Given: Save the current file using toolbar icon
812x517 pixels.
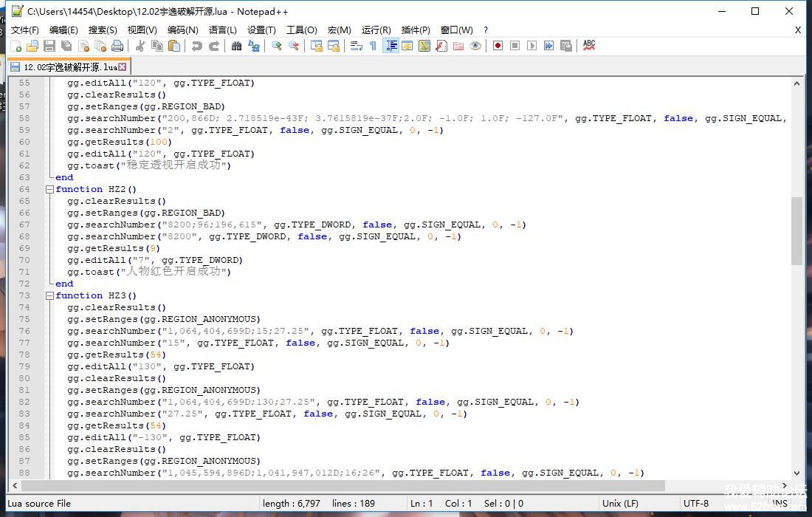Looking at the screenshot, I should pyautogui.click(x=49, y=46).
